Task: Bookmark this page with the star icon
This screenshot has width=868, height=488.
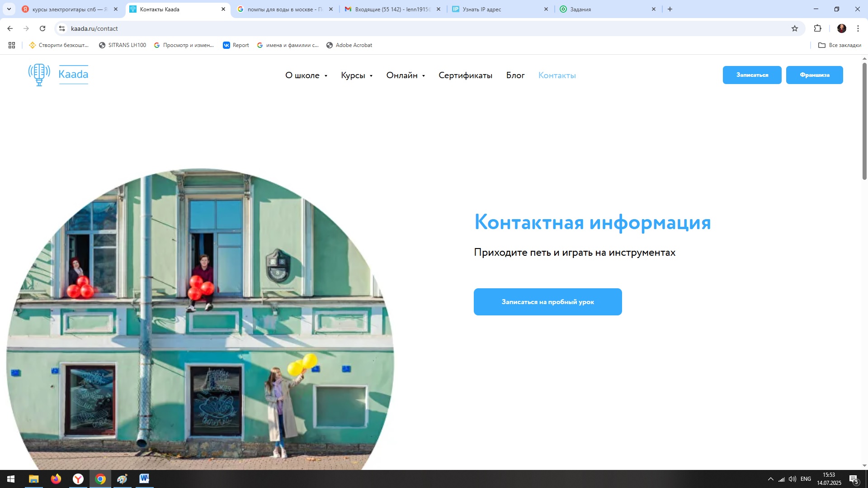Action: (795, 28)
